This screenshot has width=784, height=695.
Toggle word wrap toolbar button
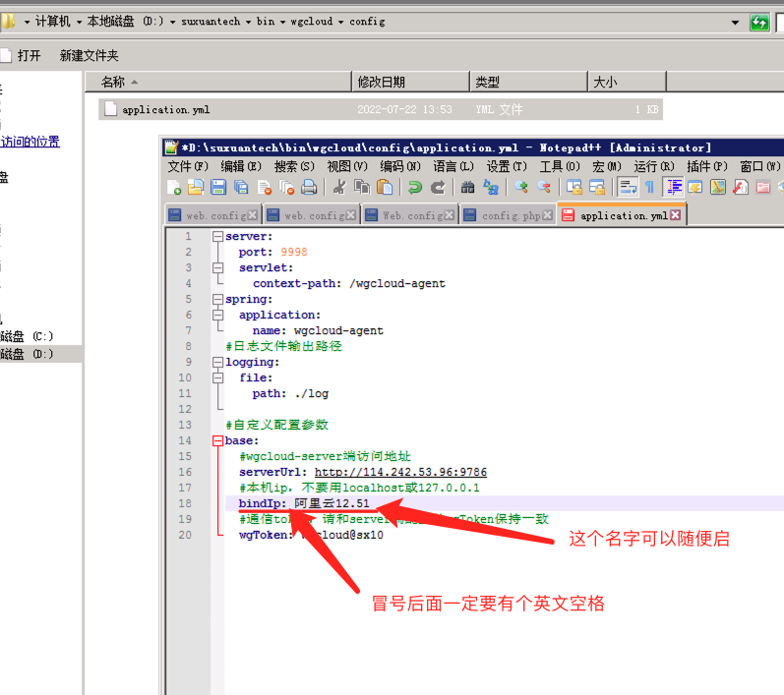pyautogui.click(x=627, y=187)
